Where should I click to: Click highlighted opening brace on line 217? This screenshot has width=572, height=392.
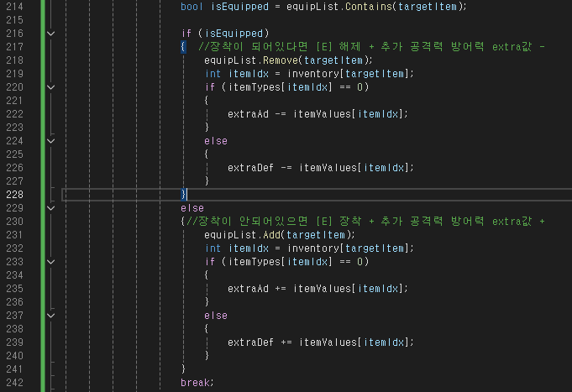coord(183,47)
